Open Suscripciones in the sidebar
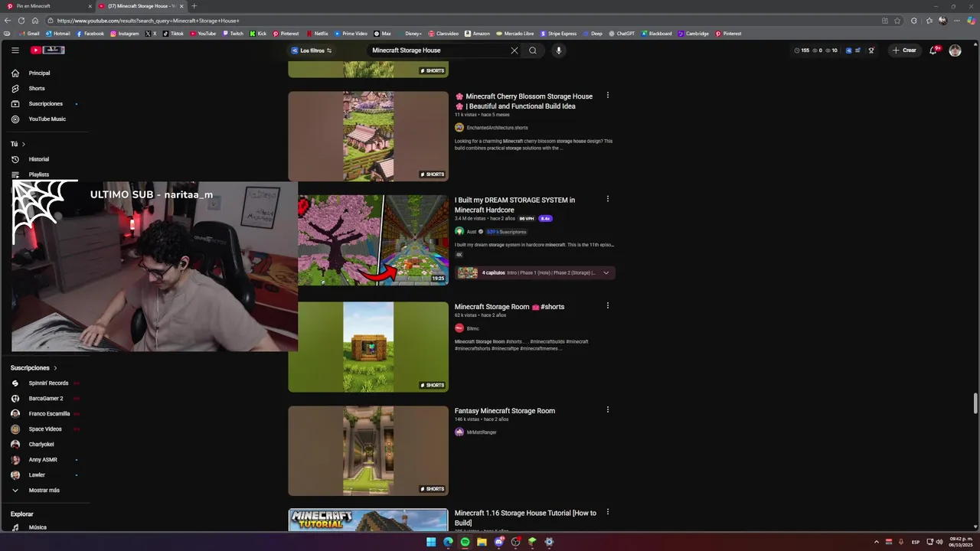Image resolution: width=980 pixels, height=551 pixels. [x=46, y=104]
